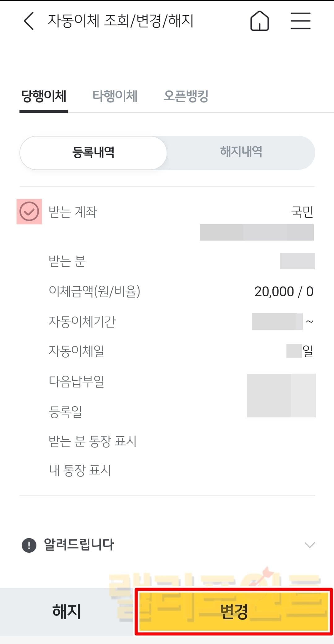Image resolution: width=334 pixels, height=644 pixels.
Task: Toggle the 받는 계좌 selection checkbox
Action: click(x=29, y=211)
